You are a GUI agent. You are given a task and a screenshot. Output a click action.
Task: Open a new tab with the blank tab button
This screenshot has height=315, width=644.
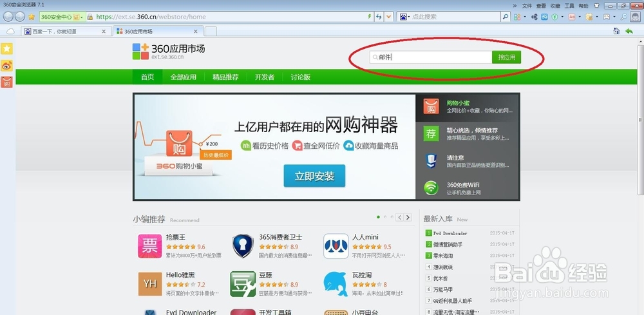[211, 31]
